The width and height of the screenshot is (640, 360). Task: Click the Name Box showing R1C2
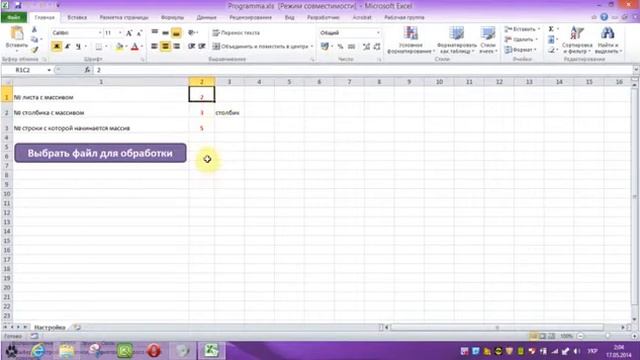(28, 70)
